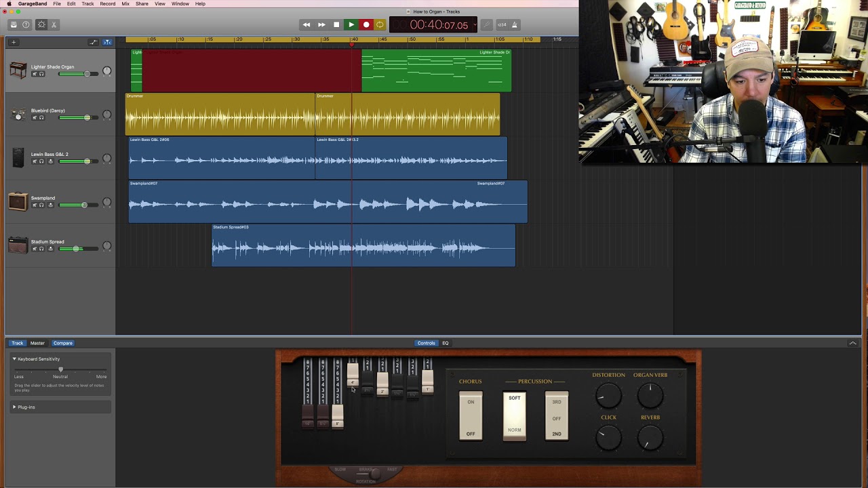868x488 pixels.
Task: Select the Lighter Shade Organ track icon
Action: tap(18, 70)
